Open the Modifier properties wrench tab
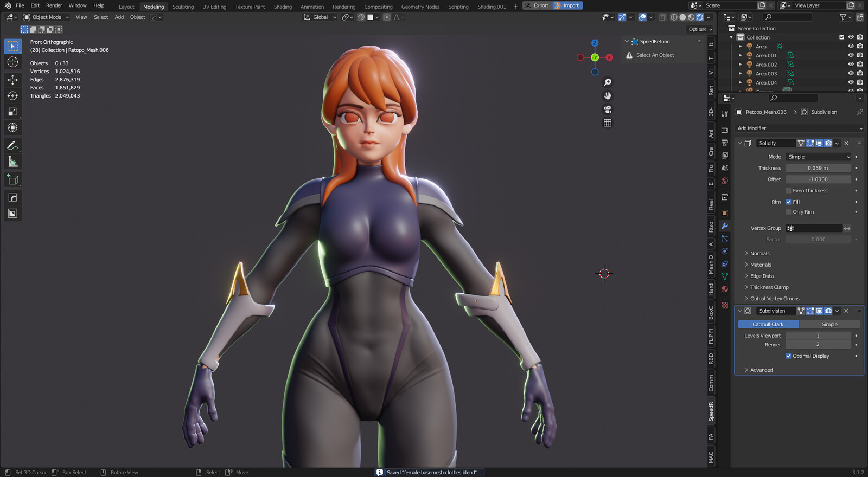 coord(724,226)
